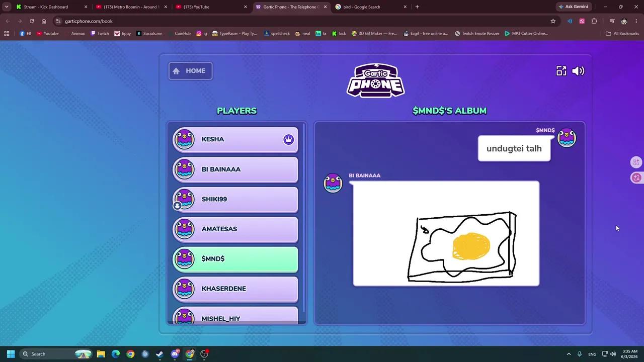This screenshot has height=362, width=644.
Task: Click the "undugtei talh" prompt bubble
Action: [x=514, y=148]
